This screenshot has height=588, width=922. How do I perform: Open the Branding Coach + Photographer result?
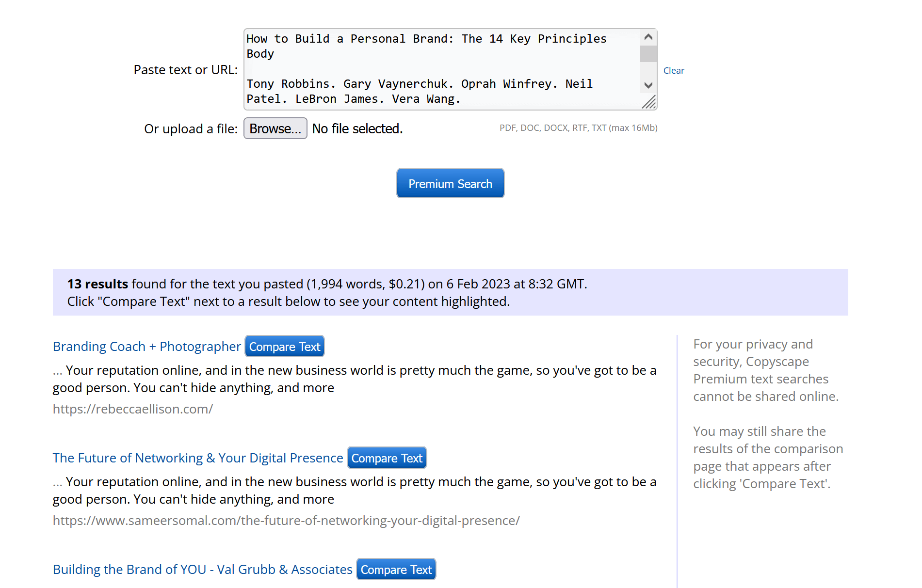click(x=146, y=347)
